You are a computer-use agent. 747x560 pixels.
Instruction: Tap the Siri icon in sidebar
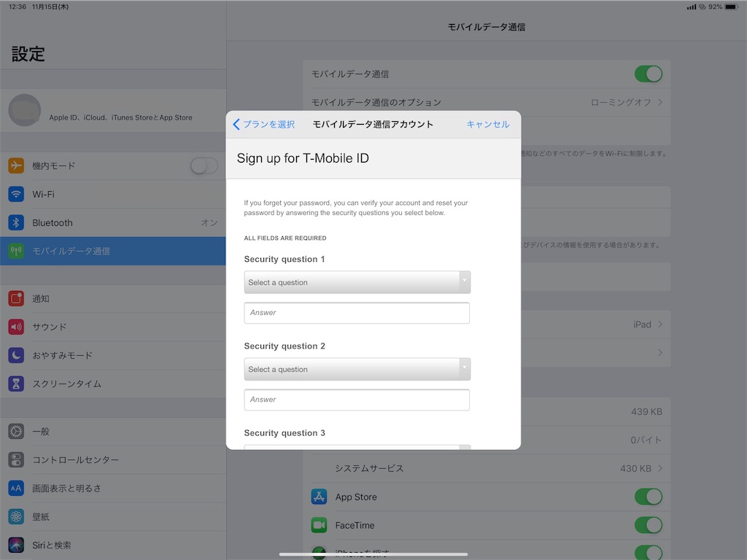click(16, 545)
